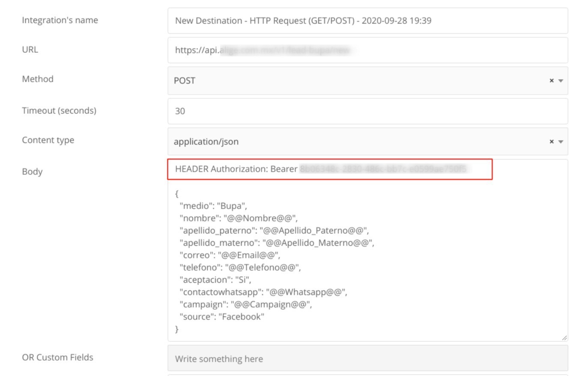Image resolution: width=588 pixels, height=376 pixels.
Task: Clear the application/json content type selection
Action: coord(552,141)
